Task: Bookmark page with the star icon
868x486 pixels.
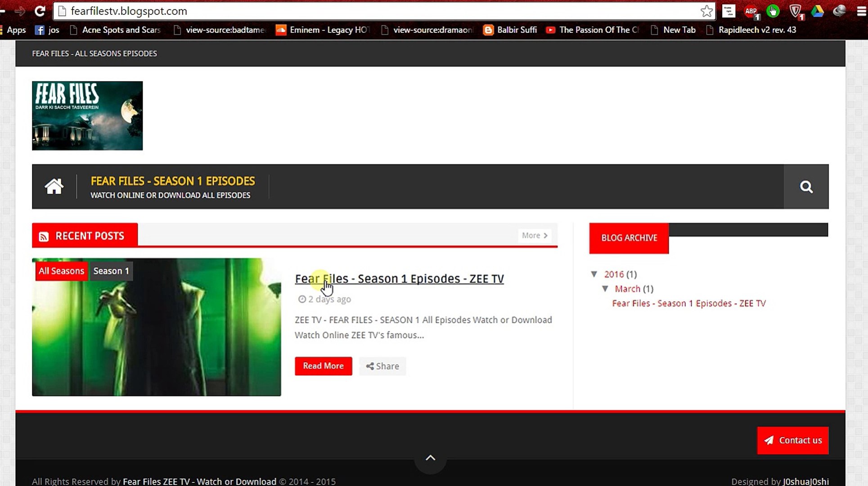Action: click(706, 11)
